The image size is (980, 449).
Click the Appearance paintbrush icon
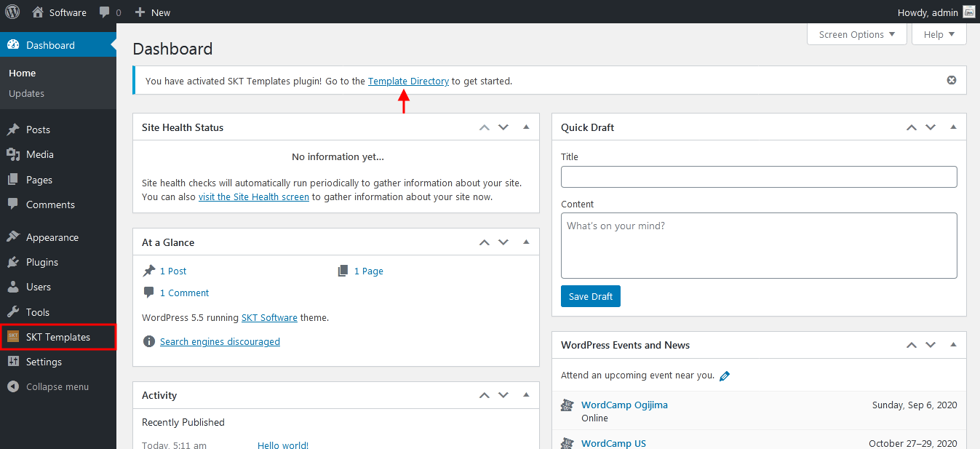pos(13,237)
